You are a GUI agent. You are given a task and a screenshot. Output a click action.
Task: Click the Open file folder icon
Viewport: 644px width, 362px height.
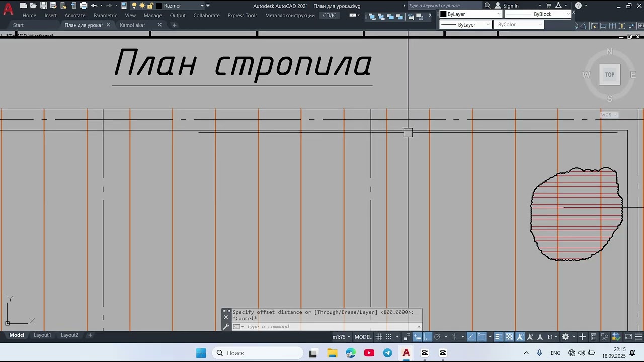[33, 6]
